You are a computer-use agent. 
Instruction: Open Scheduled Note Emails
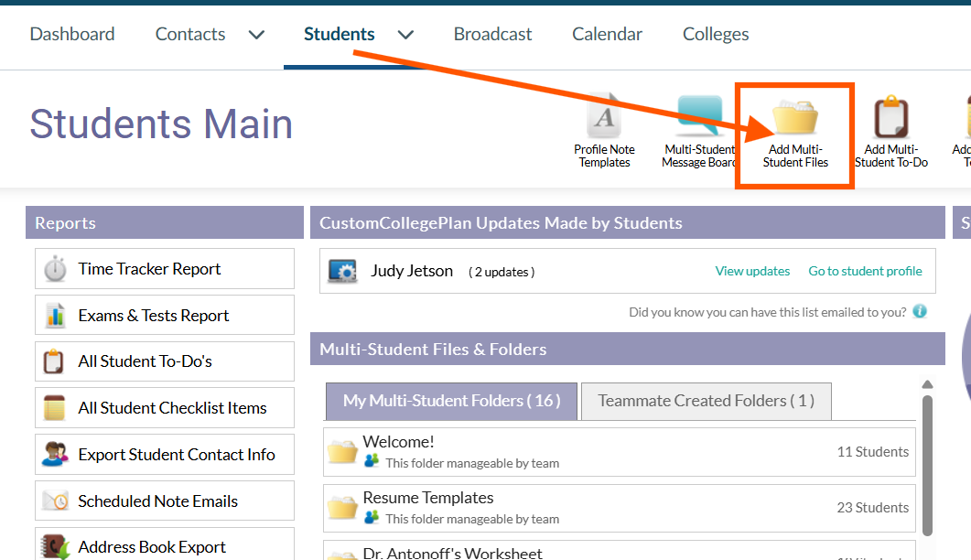click(157, 501)
